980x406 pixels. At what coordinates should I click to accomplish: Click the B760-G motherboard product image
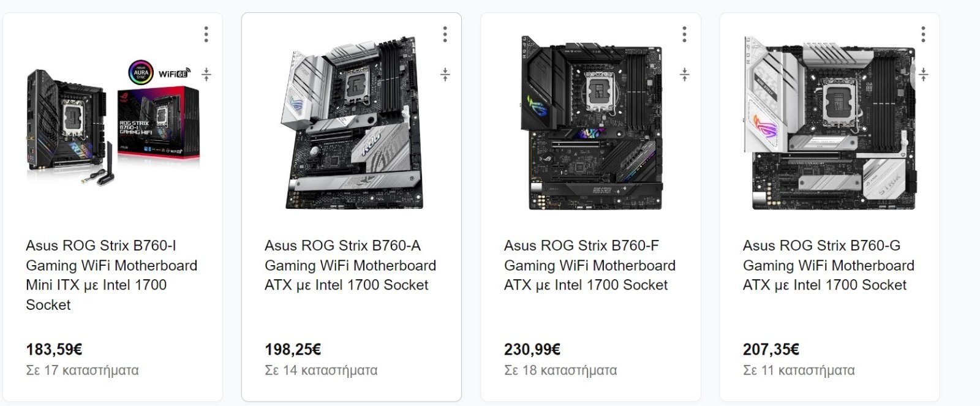(830, 122)
